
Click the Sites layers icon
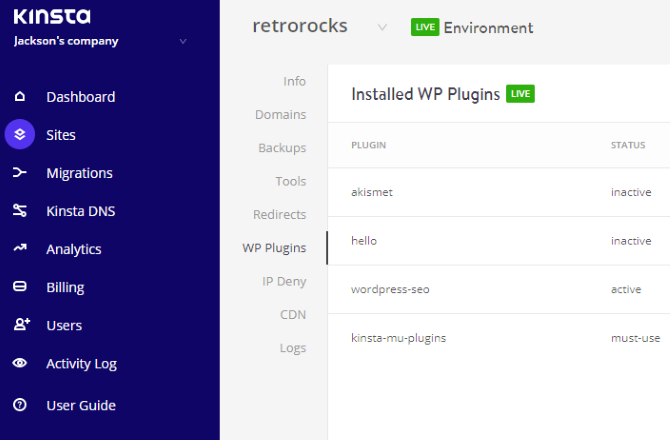click(20, 135)
